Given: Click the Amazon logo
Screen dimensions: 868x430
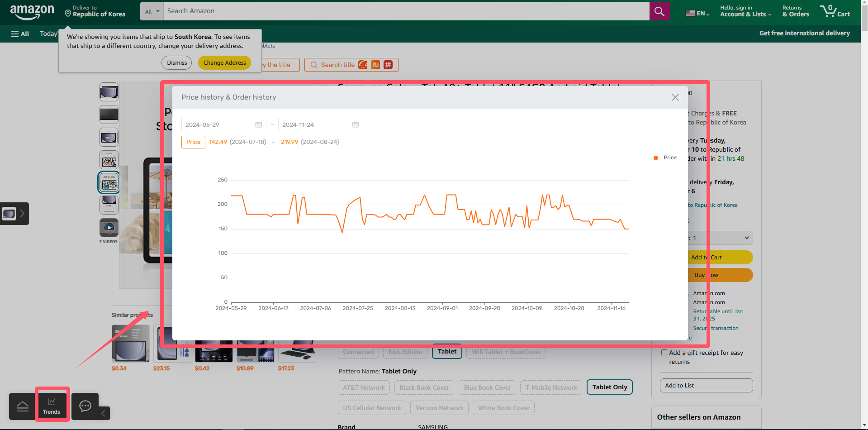Looking at the screenshot, I should [x=32, y=12].
